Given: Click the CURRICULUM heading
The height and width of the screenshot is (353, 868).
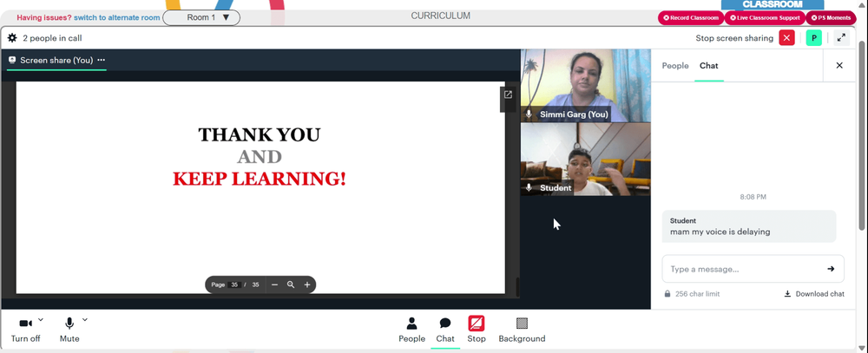Looking at the screenshot, I should 441,16.
